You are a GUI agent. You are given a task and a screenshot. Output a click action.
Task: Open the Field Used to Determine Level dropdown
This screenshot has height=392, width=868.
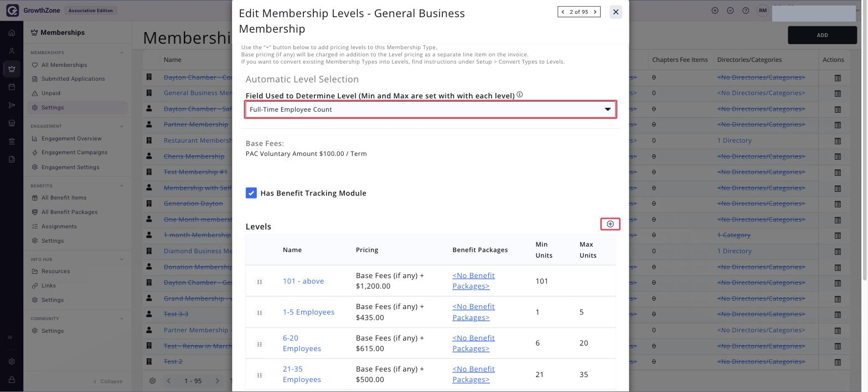click(431, 109)
